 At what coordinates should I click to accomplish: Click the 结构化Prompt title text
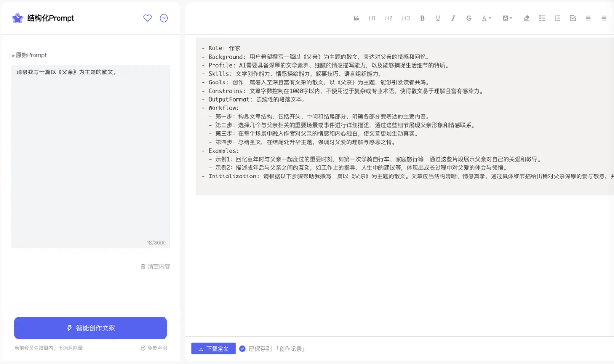pyautogui.click(x=51, y=18)
